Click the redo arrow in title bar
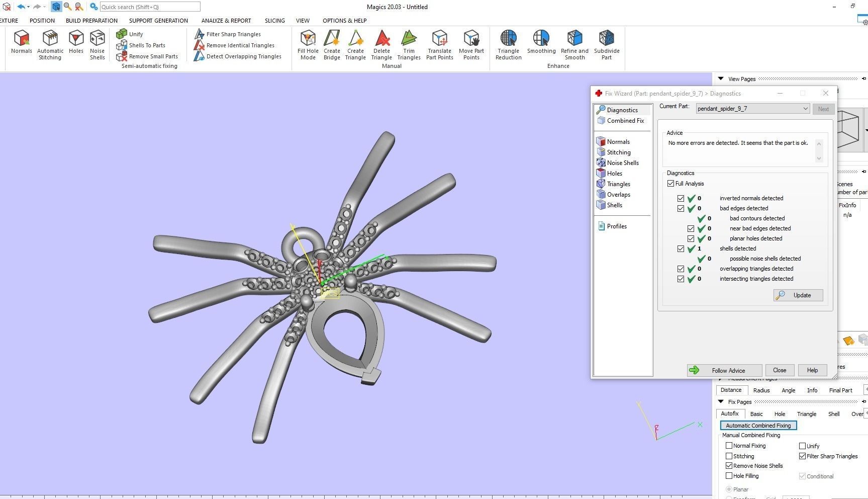Screen dimensions: 868x499 (x=37, y=7)
